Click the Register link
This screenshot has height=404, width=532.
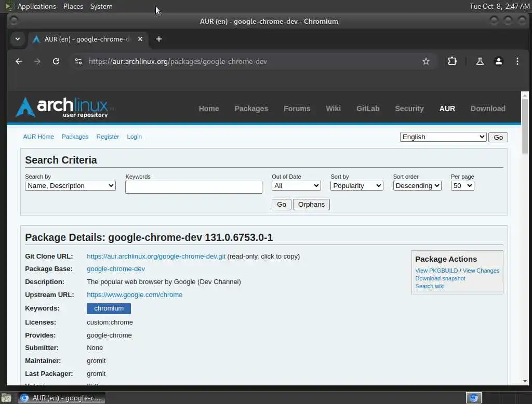(108, 137)
